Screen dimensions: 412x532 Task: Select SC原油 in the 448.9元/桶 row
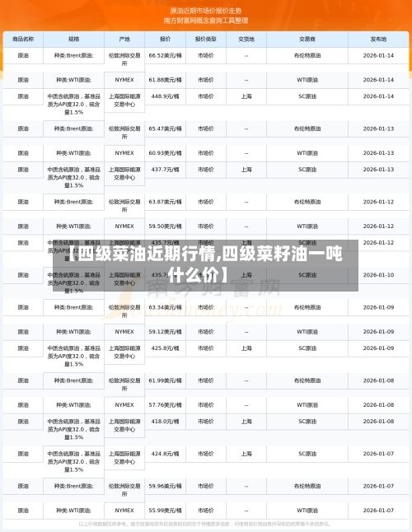307,96
